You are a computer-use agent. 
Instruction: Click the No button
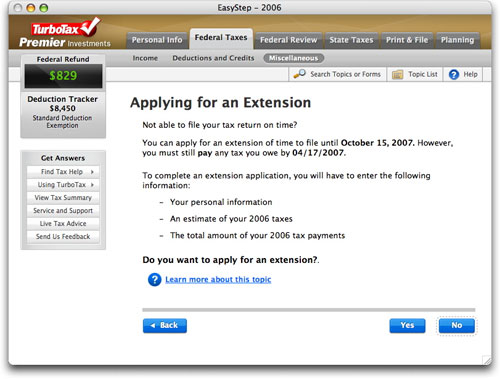457,326
